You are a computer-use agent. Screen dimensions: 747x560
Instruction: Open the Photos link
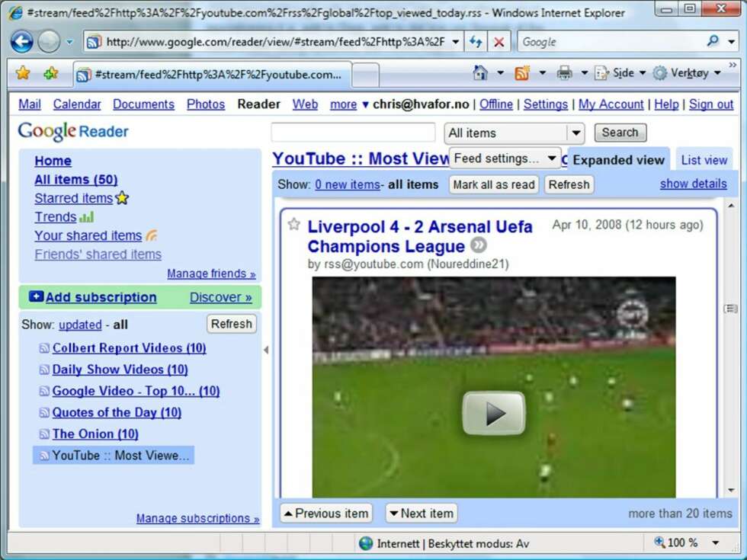point(205,104)
